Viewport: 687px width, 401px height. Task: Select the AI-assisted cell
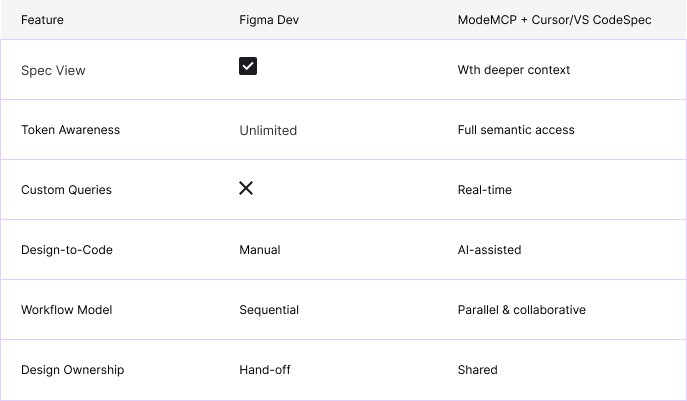tap(489, 250)
